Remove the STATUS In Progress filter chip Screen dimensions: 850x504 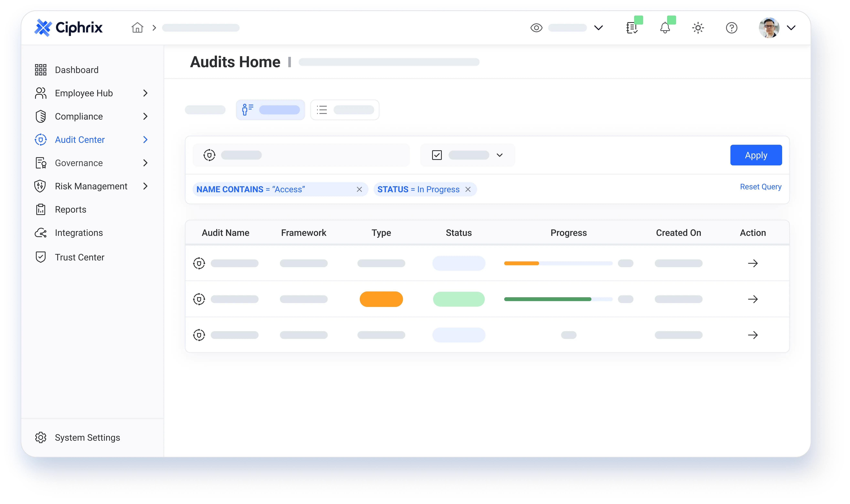(x=468, y=189)
